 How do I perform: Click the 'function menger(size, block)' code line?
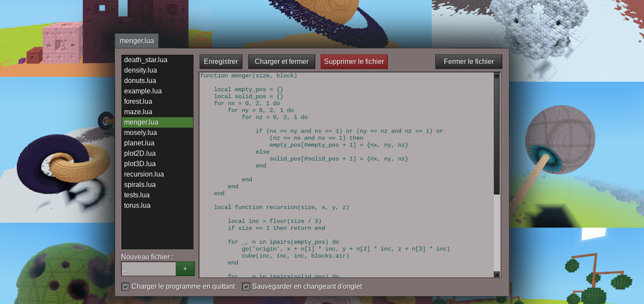pyautogui.click(x=248, y=75)
